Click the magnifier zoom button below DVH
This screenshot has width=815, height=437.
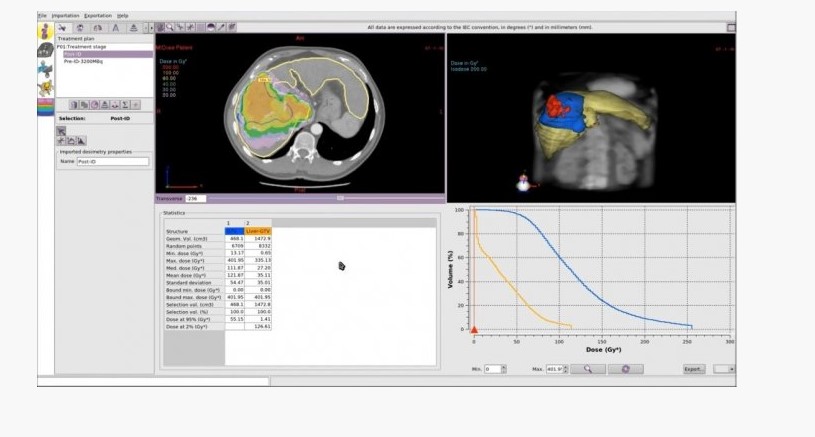click(x=588, y=369)
